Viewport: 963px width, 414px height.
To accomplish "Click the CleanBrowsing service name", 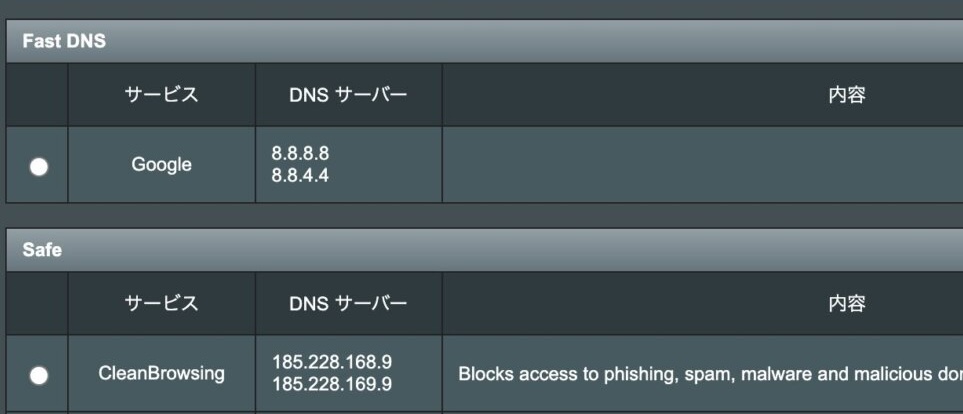I will tap(161, 374).
